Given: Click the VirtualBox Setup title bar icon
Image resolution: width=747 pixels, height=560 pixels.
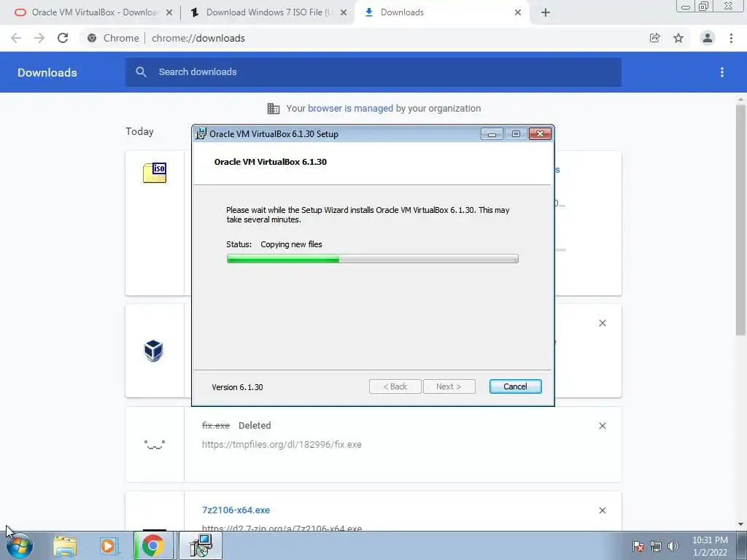Looking at the screenshot, I should pyautogui.click(x=201, y=134).
